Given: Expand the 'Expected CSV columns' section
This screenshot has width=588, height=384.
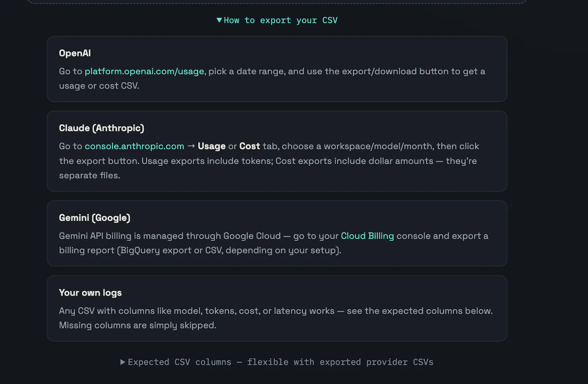Looking at the screenshot, I should (277, 362).
